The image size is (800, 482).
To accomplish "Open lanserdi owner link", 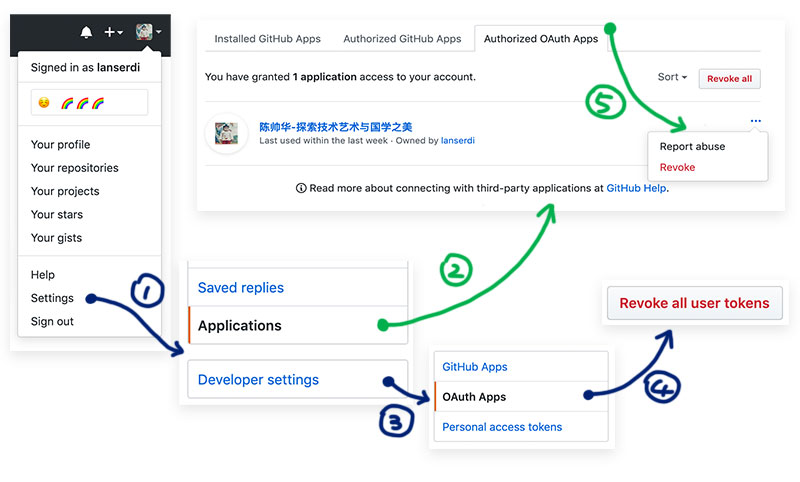I will [x=458, y=141].
